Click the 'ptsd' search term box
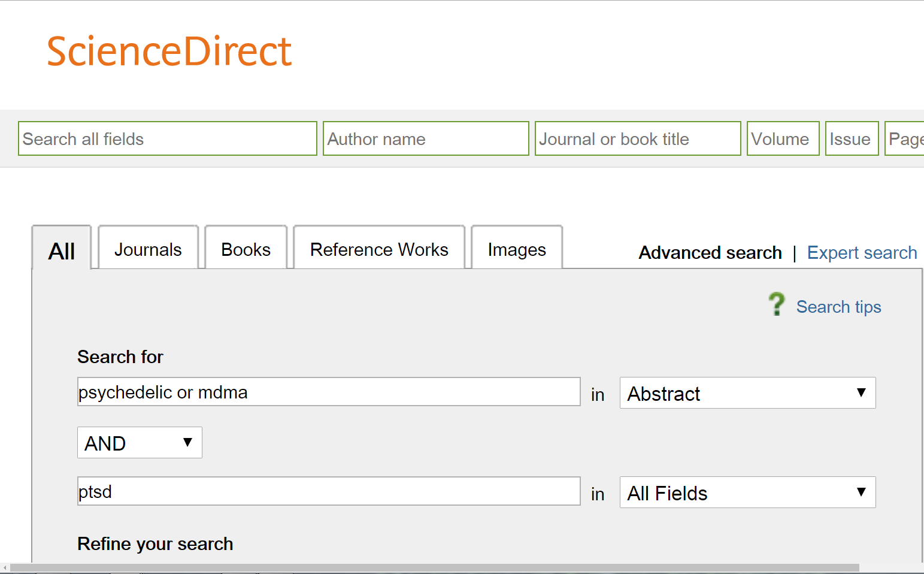Screen dimensions: 924x574 (329, 491)
